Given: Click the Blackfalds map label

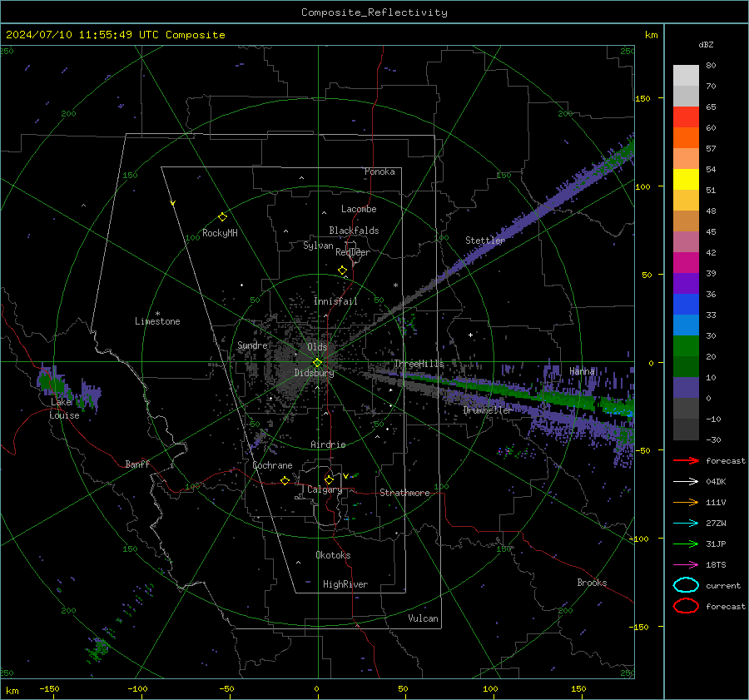Looking at the screenshot, I should tap(354, 231).
